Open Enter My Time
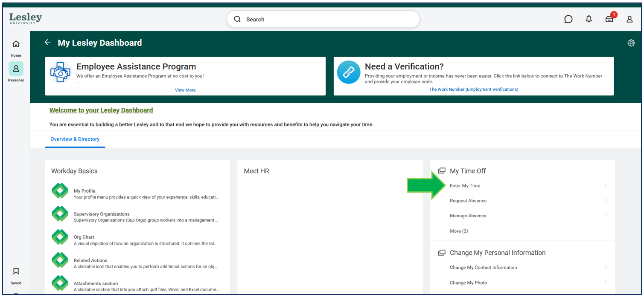The image size is (644, 297). pos(465,186)
